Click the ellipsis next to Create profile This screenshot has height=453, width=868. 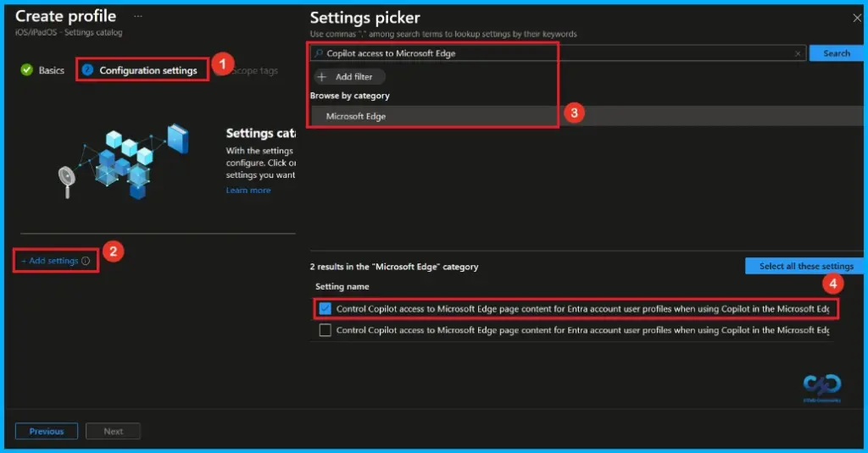pyautogui.click(x=138, y=16)
